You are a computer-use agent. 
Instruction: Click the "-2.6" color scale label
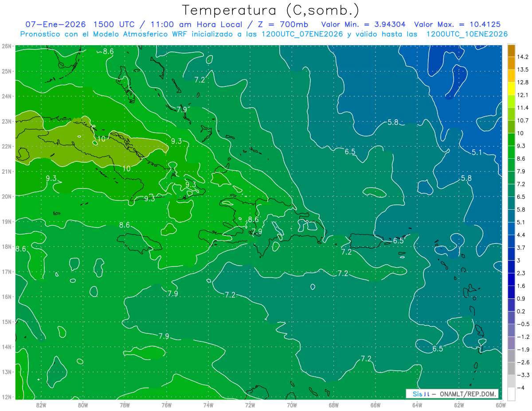click(x=523, y=362)
